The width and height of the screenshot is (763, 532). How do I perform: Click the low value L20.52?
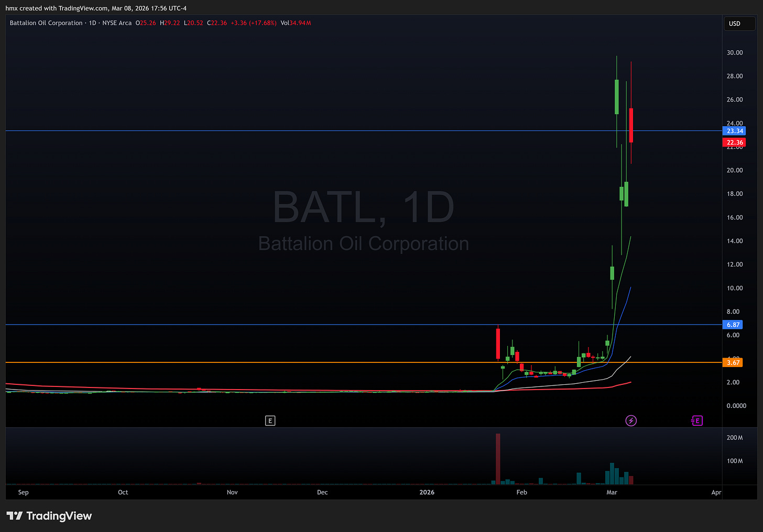pyautogui.click(x=193, y=23)
